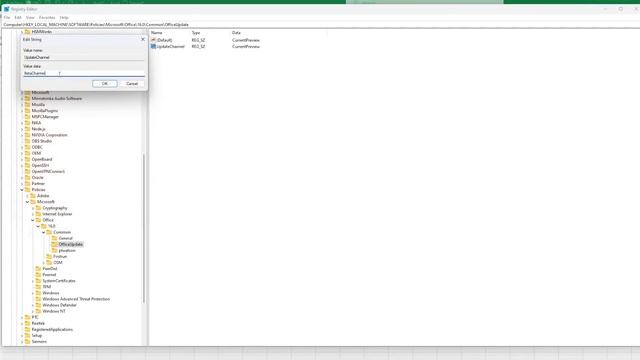
Task: Expand the Windows NT key
Action: tap(33, 311)
